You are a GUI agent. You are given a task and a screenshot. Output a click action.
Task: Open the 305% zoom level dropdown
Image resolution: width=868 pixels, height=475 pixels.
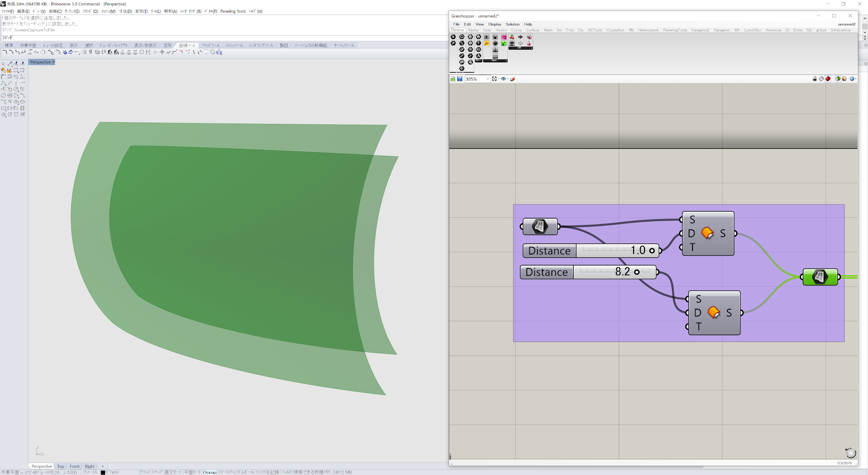(x=487, y=79)
